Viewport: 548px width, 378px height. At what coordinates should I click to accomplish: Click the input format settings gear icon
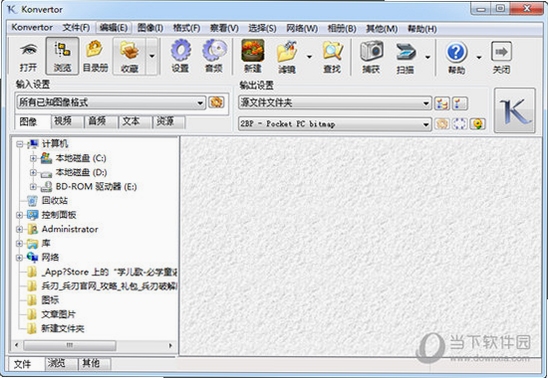coord(216,102)
